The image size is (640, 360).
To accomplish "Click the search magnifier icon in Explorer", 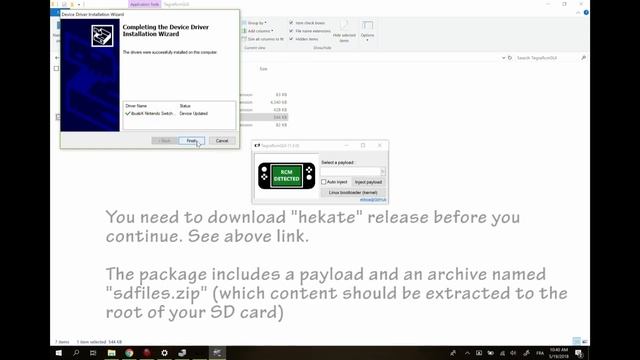I will point(584,58).
